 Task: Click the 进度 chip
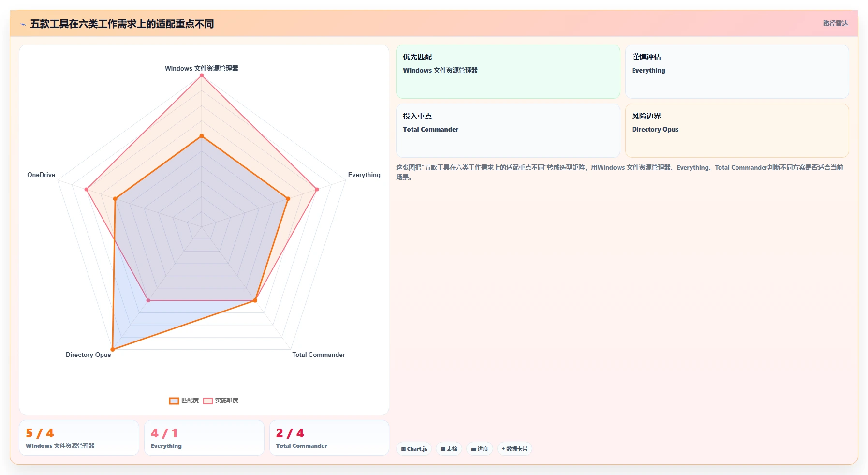480,449
